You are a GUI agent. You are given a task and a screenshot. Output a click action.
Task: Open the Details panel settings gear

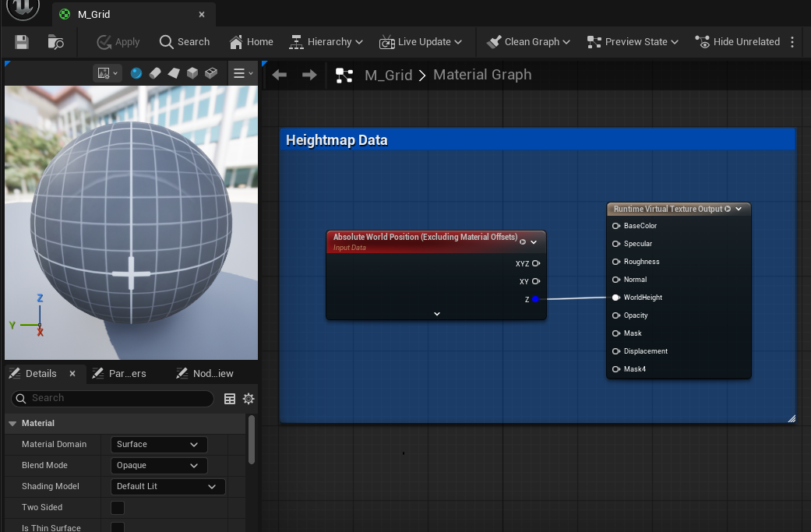click(x=248, y=398)
